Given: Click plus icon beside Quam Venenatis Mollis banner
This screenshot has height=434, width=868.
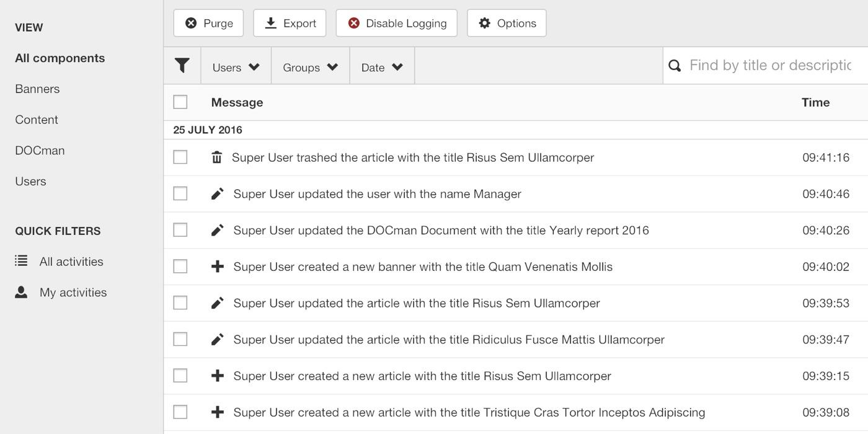Looking at the screenshot, I should [217, 267].
